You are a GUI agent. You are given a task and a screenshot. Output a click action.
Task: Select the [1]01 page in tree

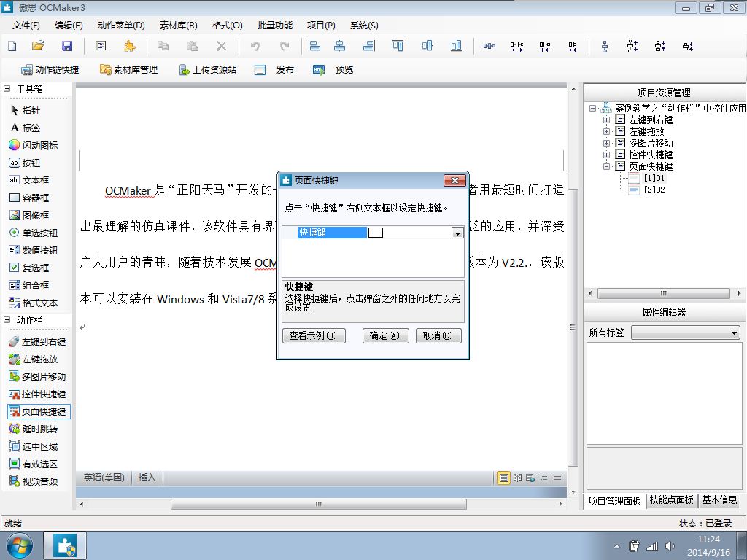tap(647, 178)
